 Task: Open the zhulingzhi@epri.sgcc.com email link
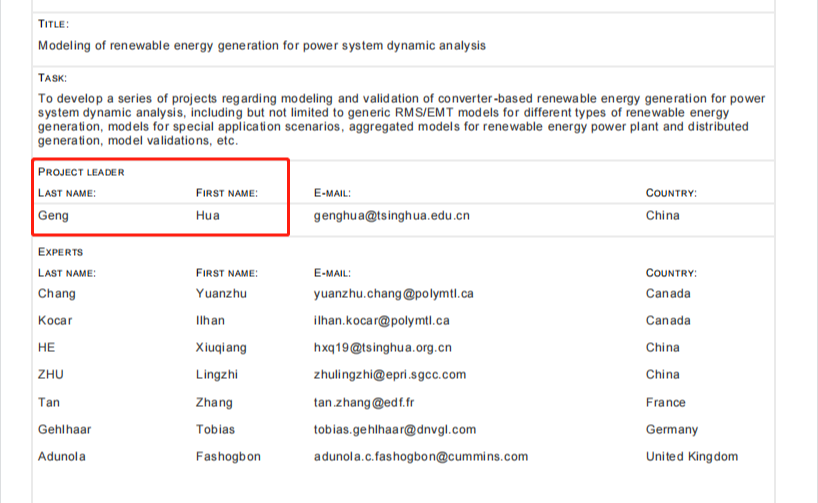389,375
